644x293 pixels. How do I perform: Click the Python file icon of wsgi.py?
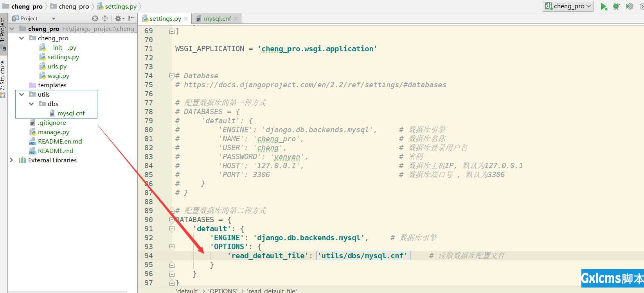coord(43,76)
